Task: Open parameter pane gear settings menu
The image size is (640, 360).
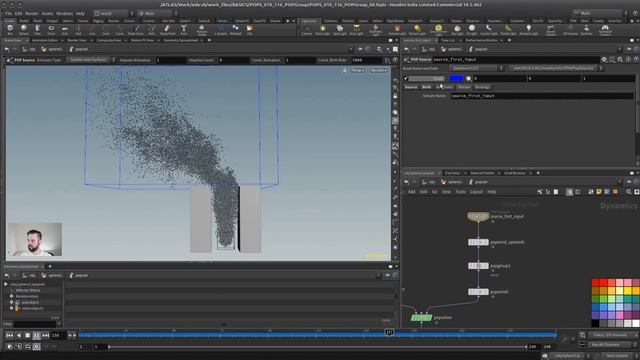Action: [x=604, y=60]
